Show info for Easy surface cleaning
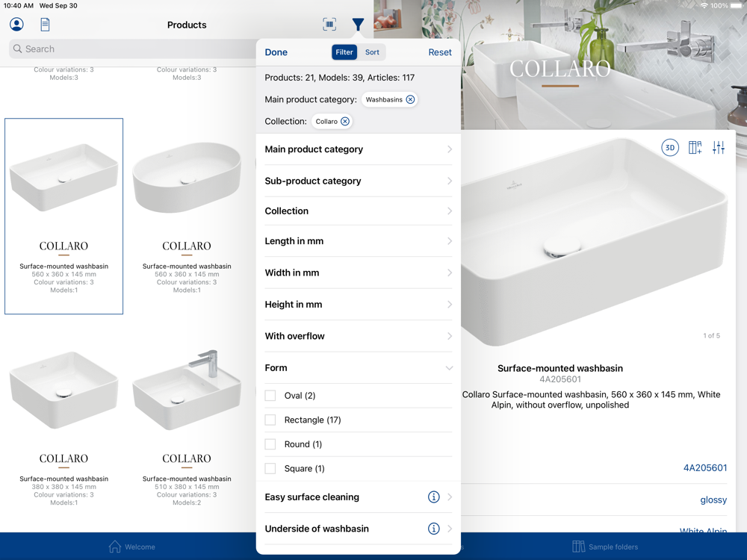 click(x=433, y=497)
